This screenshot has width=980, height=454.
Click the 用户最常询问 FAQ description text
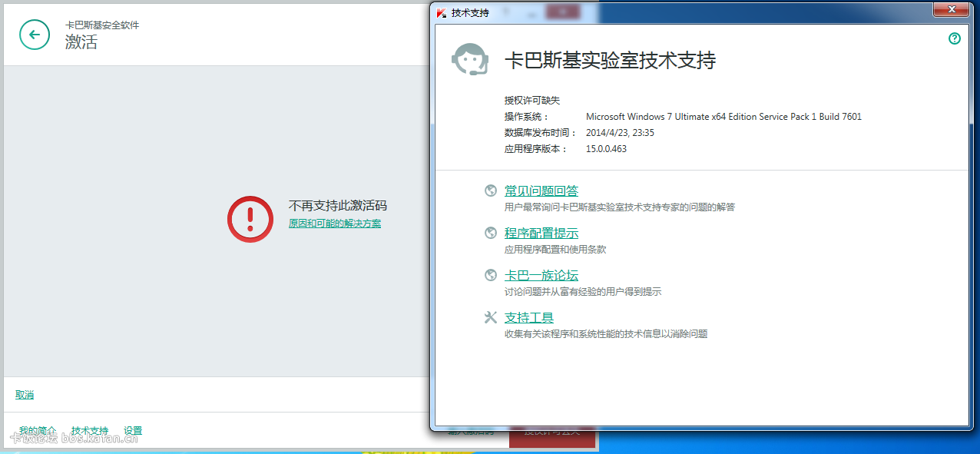point(620,207)
